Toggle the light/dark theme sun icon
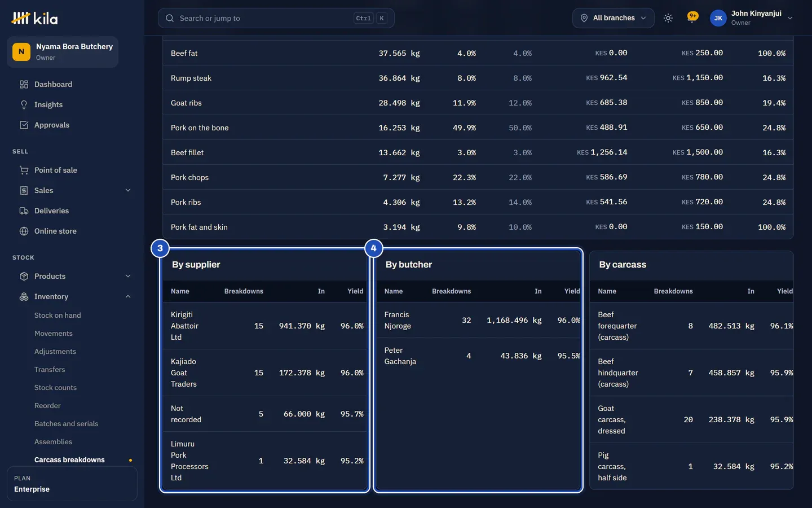This screenshot has height=508, width=812. (668, 18)
